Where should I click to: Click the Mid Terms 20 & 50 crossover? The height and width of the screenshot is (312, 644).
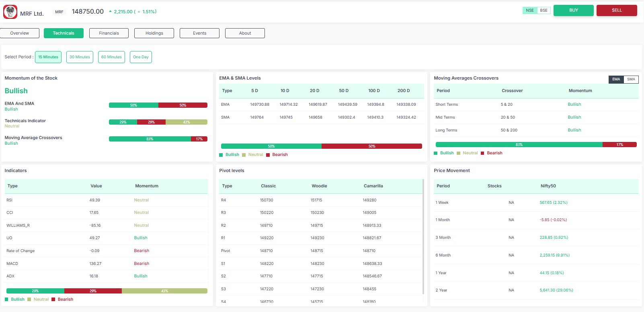[x=508, y=117]
